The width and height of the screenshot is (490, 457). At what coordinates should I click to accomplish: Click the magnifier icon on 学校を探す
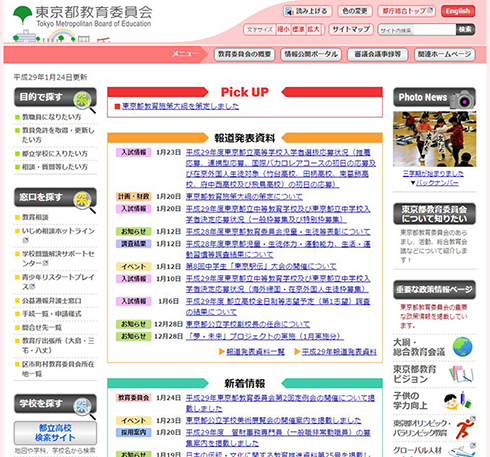tap(84, 408)
